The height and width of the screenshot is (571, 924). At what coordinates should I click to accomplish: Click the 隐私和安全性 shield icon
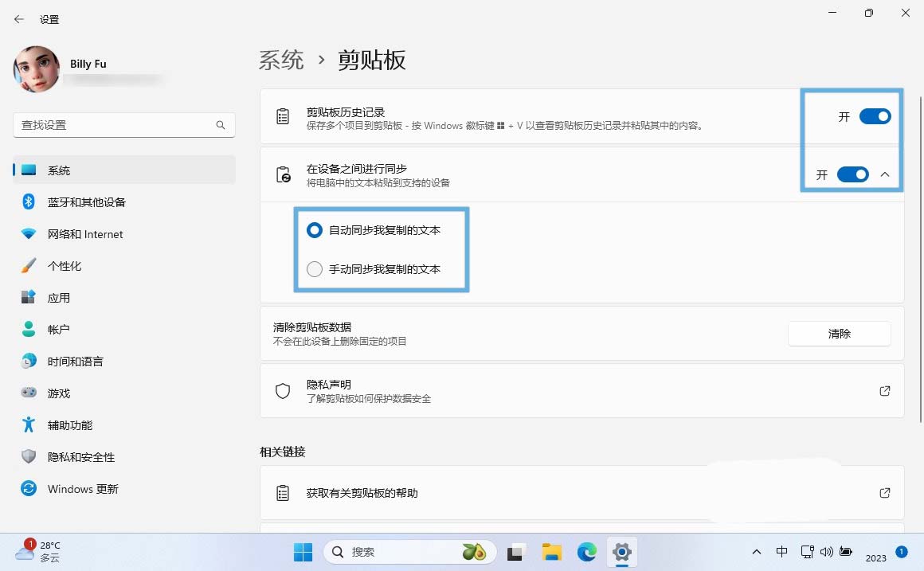coord(29,457)
